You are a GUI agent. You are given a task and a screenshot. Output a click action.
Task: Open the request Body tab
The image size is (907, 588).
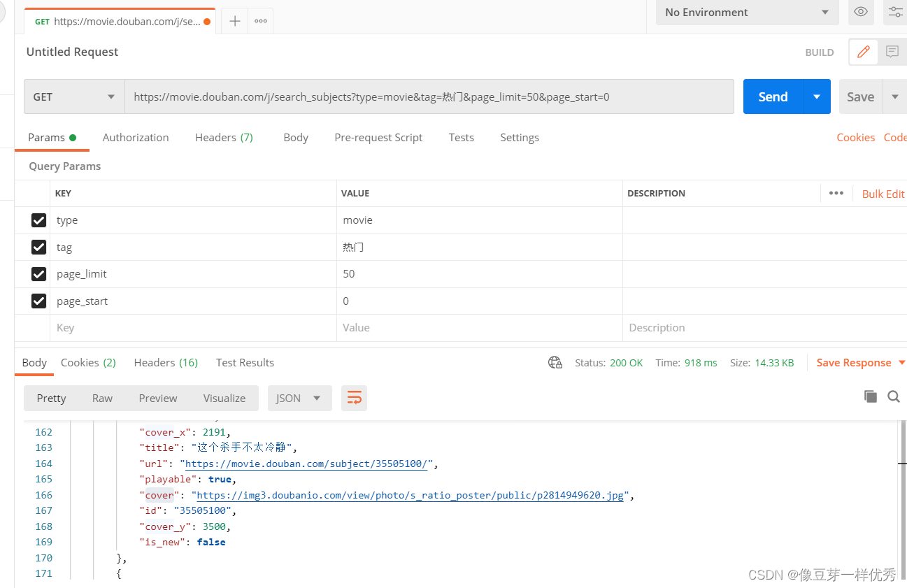[x=296, y=138]
